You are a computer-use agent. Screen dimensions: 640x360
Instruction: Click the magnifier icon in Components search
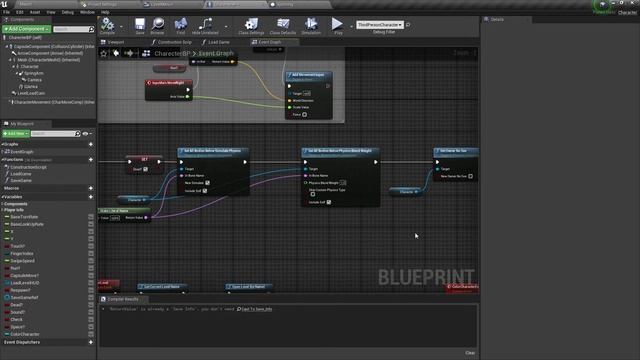point(91,29)
